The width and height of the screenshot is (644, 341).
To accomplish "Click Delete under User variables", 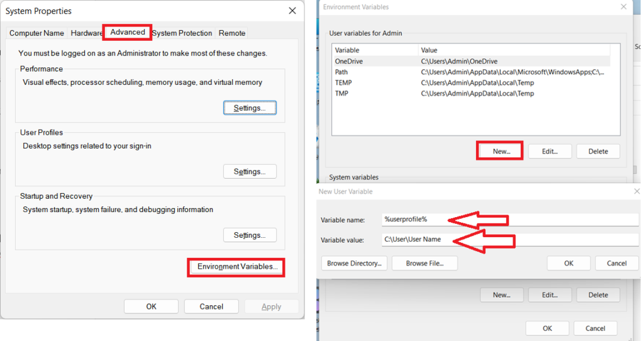I will pyautogui.click(x=598, y=151).
